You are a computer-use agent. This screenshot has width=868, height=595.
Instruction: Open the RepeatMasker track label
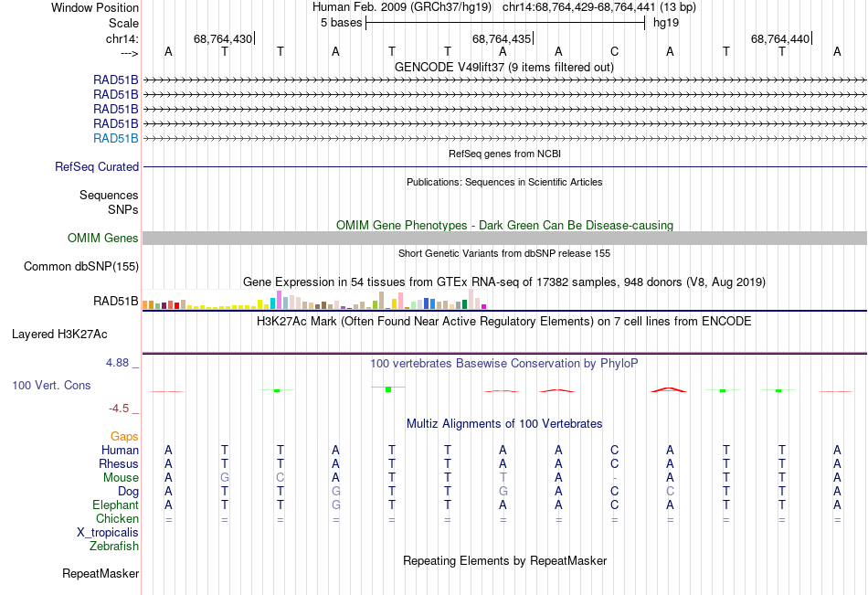[101, 573]
